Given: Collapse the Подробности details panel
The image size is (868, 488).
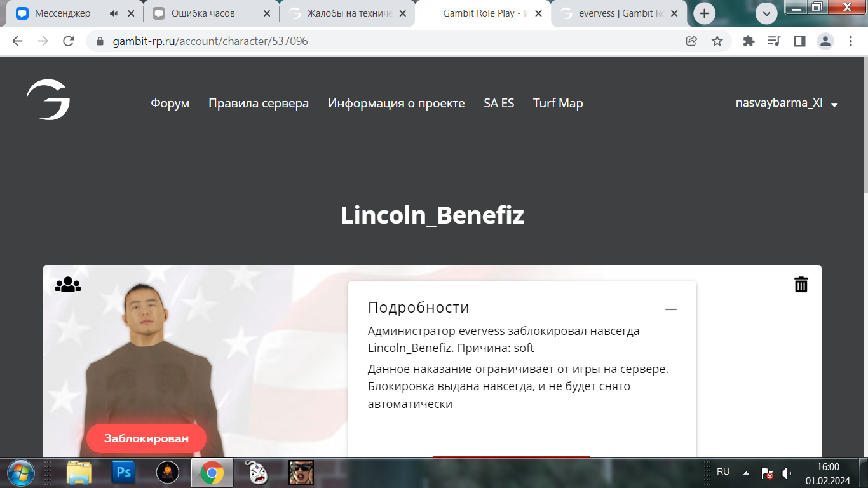Looking at the screenshot, I should [x=670, y=309].
